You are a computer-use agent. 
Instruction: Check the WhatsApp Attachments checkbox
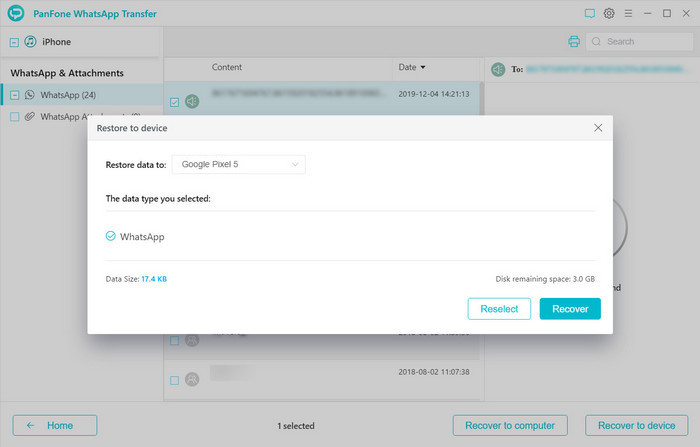(14, 117)
